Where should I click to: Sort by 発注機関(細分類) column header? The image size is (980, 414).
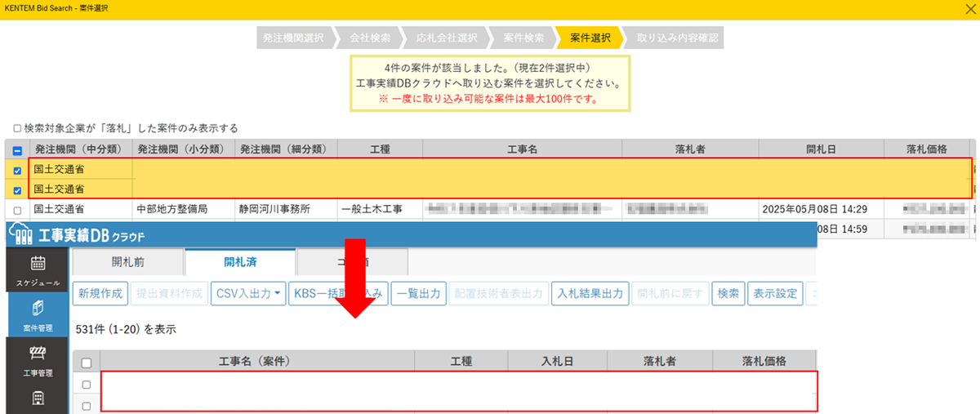(284, 149)
